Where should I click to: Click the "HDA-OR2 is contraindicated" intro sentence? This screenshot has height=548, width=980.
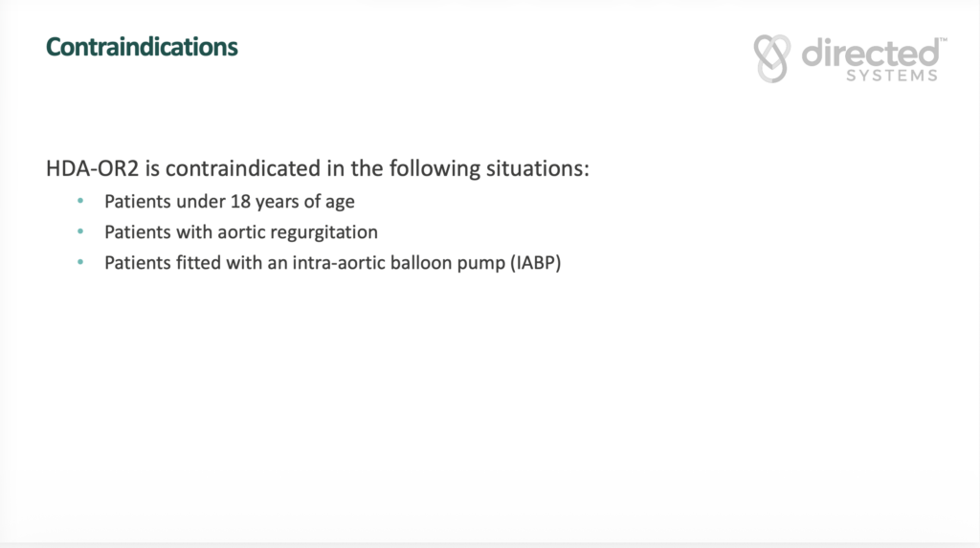click(x=317, y=169)
